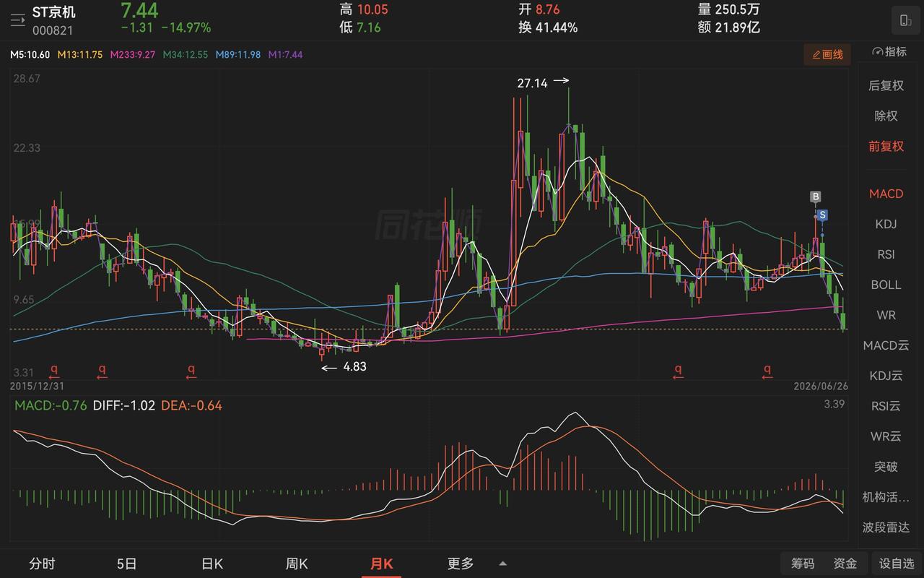Tap the first q marker near 2015/12/31
The height and width of the screenshot is (578, 924).
[x=53, y=371]
